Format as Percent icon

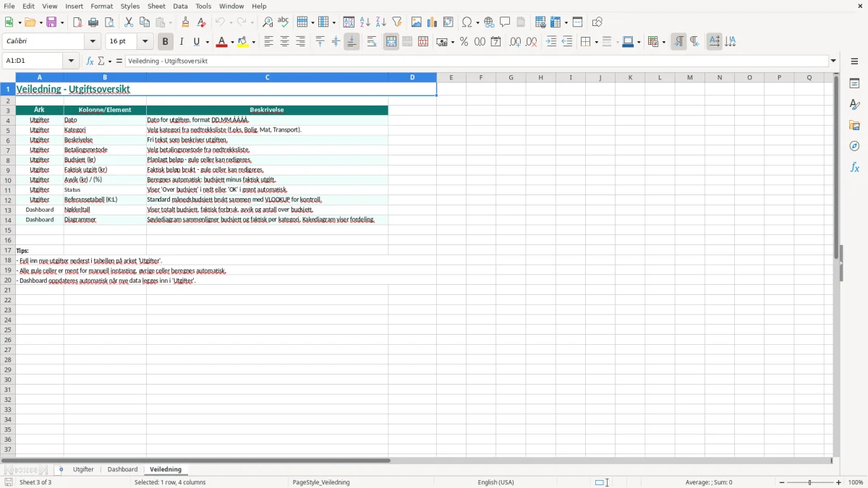pyautogui.click(x=464, y=41)
